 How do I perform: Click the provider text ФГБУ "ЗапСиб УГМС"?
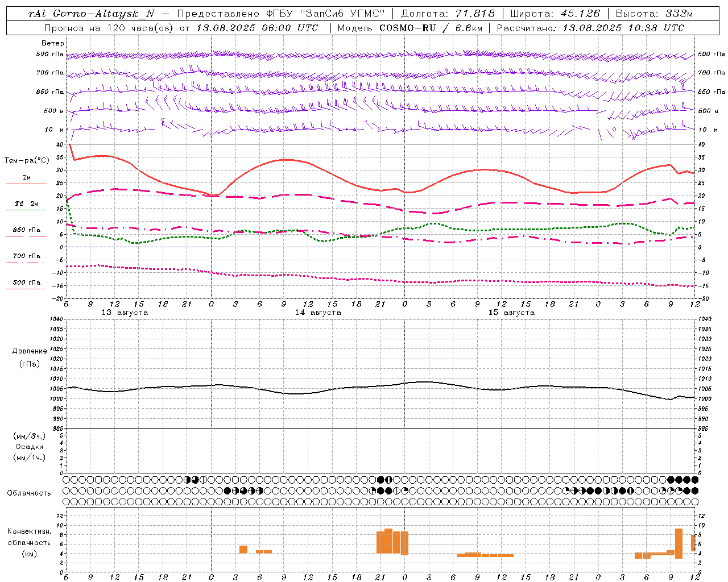tap(326, 14)
